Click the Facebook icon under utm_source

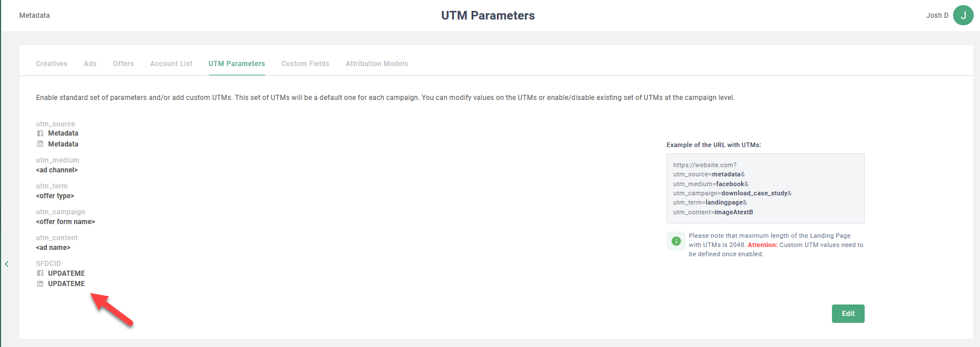tap(40, 133)
